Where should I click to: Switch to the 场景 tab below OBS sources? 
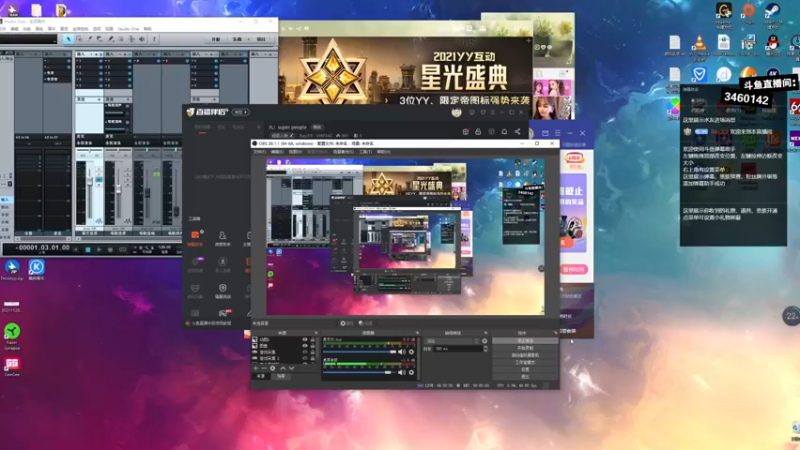coord(281,376)
